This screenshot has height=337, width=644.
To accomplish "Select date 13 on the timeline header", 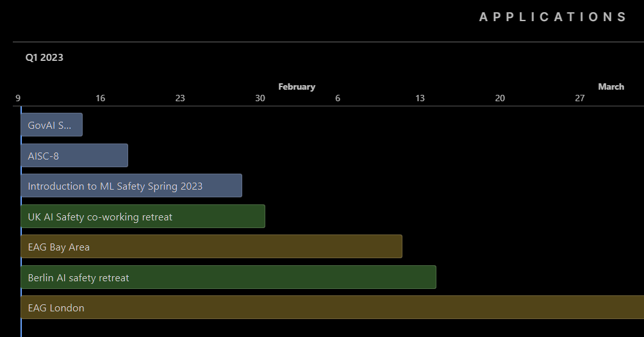I will [420, 98].
